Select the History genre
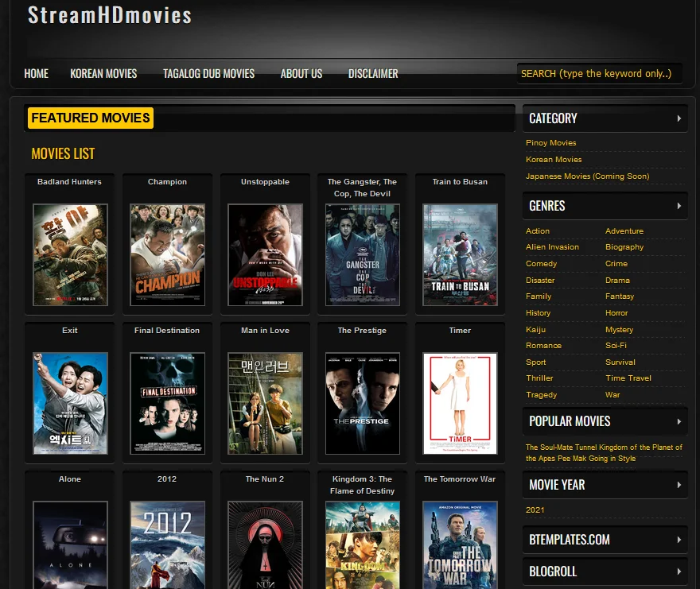The height and width of the screenshot is (589, 700). [538, 313]
